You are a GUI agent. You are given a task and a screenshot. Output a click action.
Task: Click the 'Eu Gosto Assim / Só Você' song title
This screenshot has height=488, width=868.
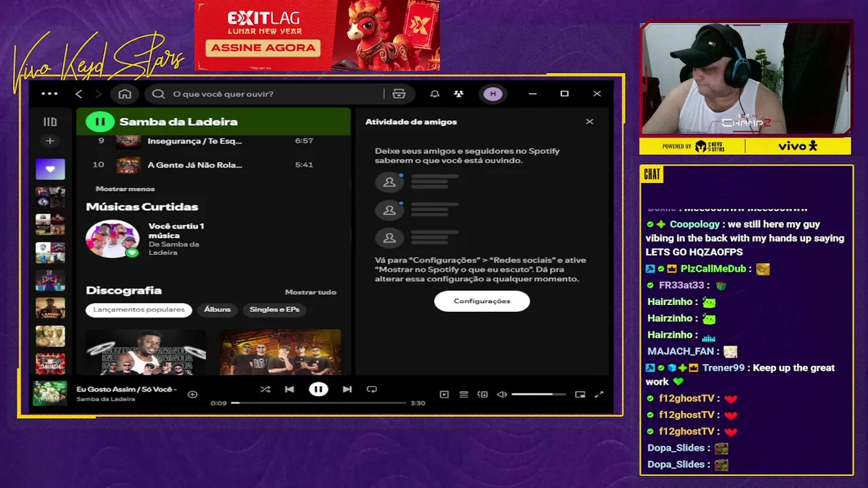127,389
